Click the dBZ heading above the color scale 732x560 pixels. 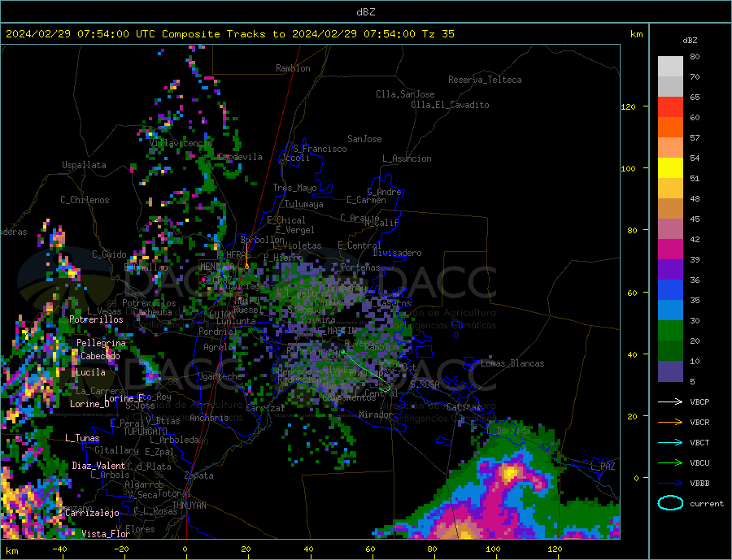tap(690, 41)
